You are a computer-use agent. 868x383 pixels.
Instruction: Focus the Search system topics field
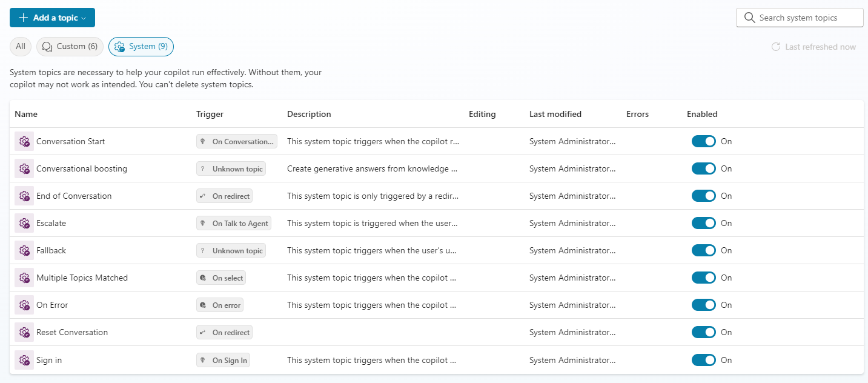806,18
